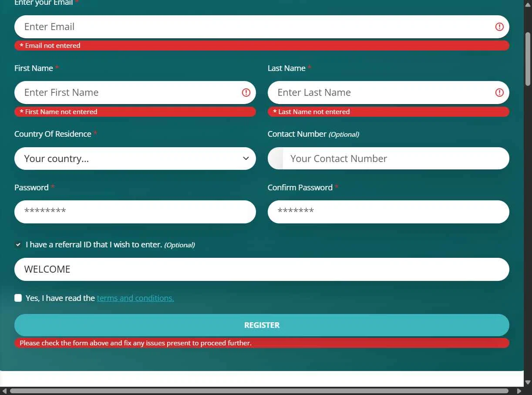This screenshot has height=395, width=532.
Task: Focus the Enter First Name field
Action: click(x=135, y=93)
